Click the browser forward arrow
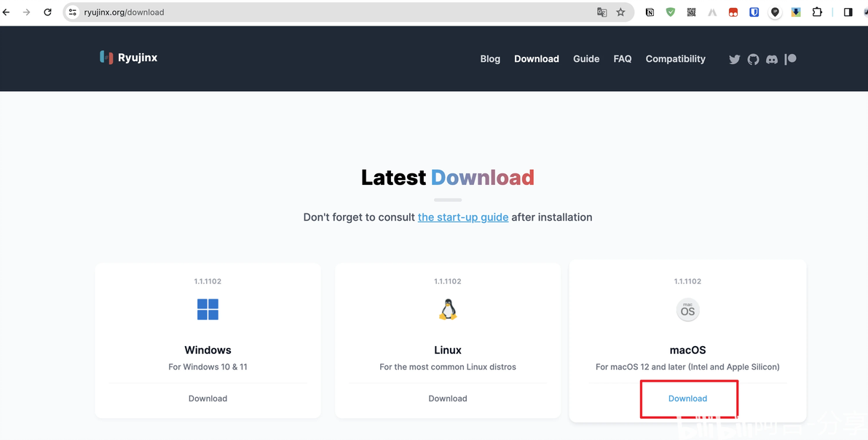868x440 pixels. (26, 12)
